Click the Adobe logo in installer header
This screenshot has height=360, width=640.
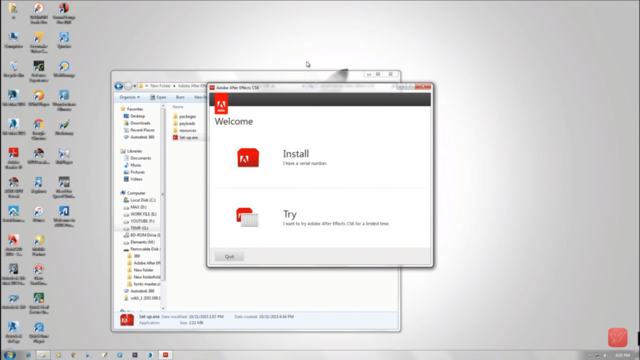pyautogui.click(x=221, y=104)
